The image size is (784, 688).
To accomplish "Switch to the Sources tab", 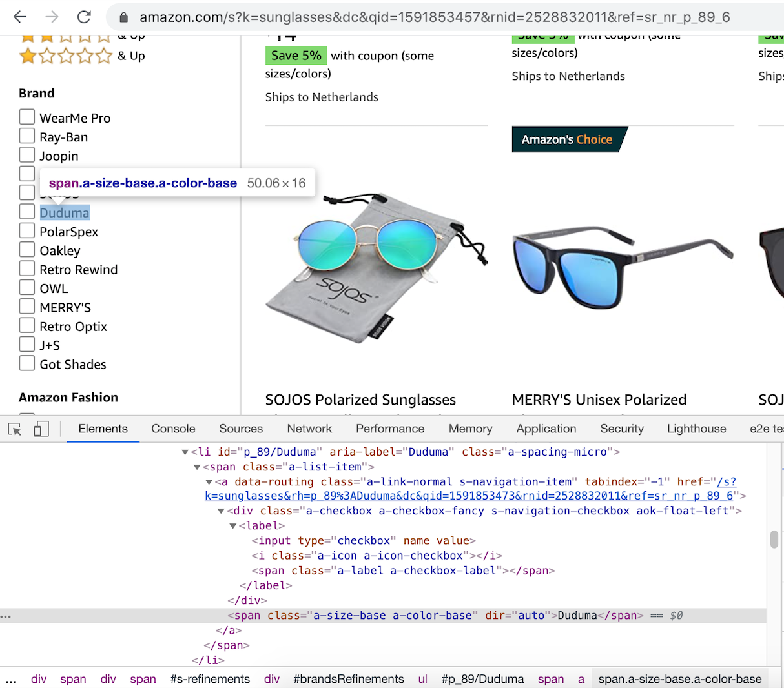I will pos(241,429).
